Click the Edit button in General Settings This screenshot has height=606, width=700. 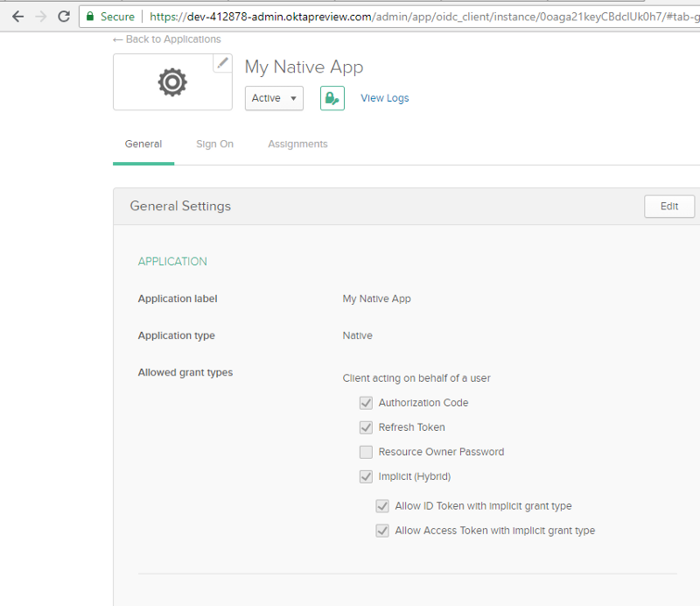tap(669, 206)
